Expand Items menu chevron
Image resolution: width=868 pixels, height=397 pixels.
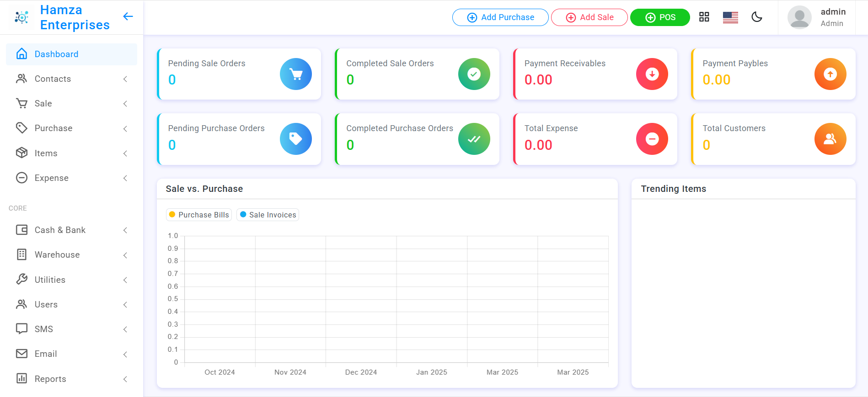pyautogui.click(x=125, y=153)
